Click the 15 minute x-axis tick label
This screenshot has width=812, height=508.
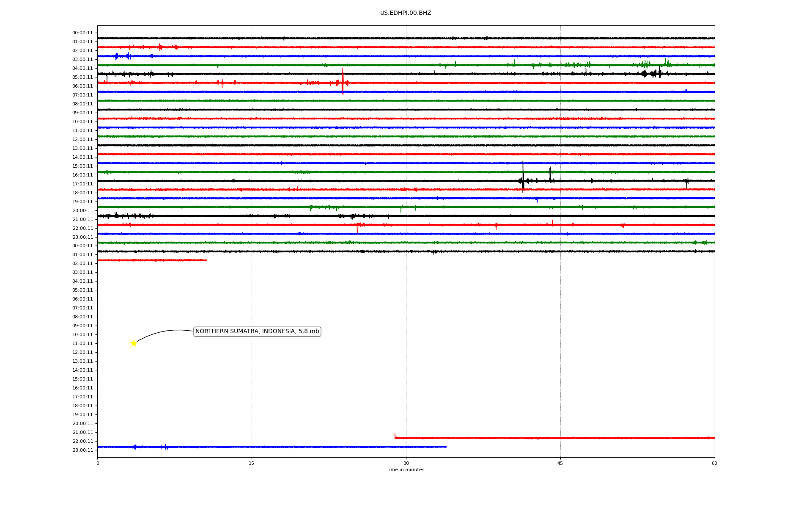pos(252,463)
